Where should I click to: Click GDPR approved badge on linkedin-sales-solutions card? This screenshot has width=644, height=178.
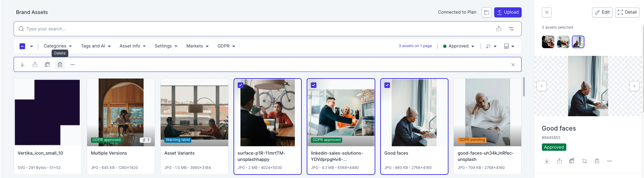pyautogui.click(x=327, y=140)
